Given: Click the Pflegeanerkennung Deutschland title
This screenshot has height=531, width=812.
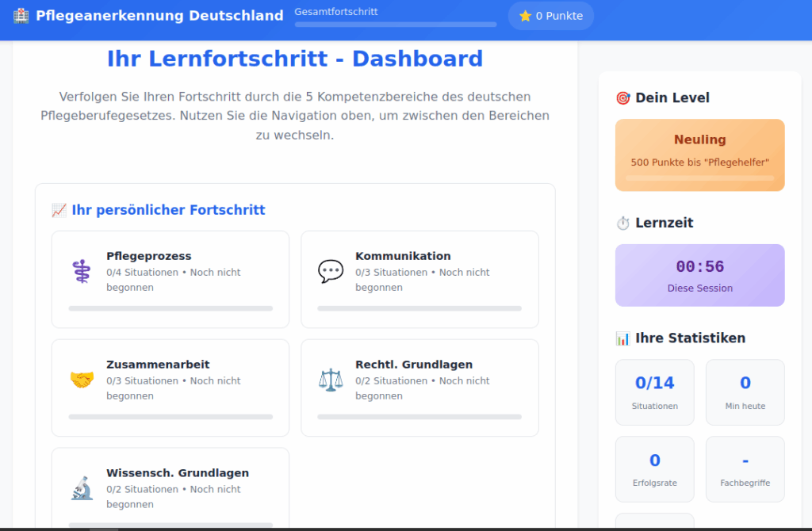Looking at the screenshot, I should [159, 16].
